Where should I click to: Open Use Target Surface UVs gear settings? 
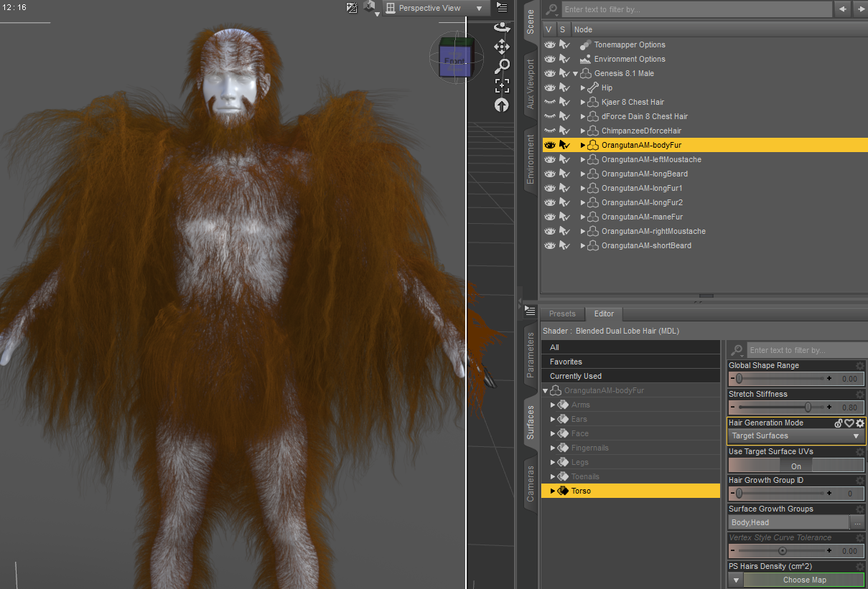tap(859, 452)
